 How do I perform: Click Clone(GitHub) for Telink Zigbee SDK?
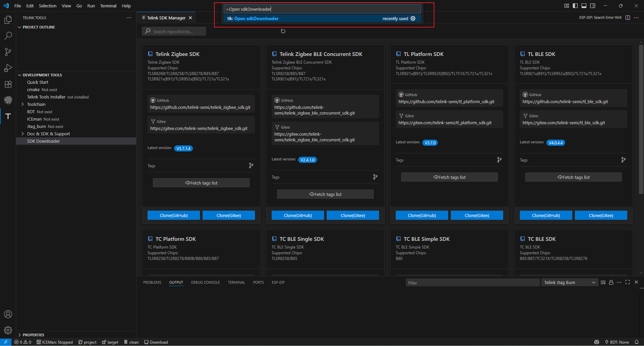[x=173, y=215]
